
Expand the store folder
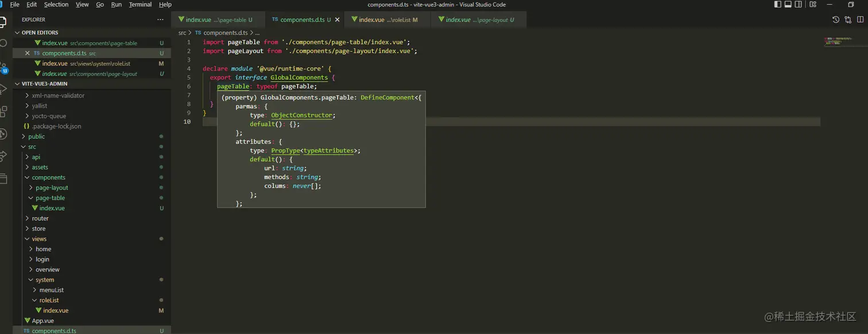(92, 229)
